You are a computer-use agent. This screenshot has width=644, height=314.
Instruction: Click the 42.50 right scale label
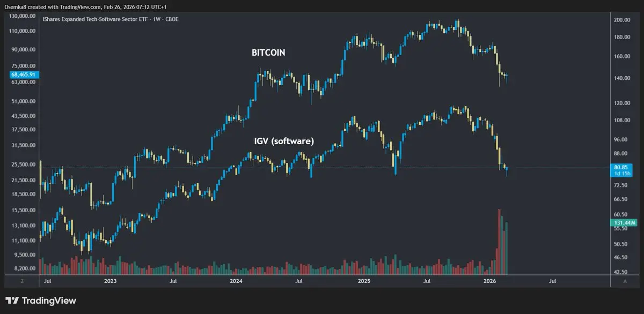coord(621,272)
